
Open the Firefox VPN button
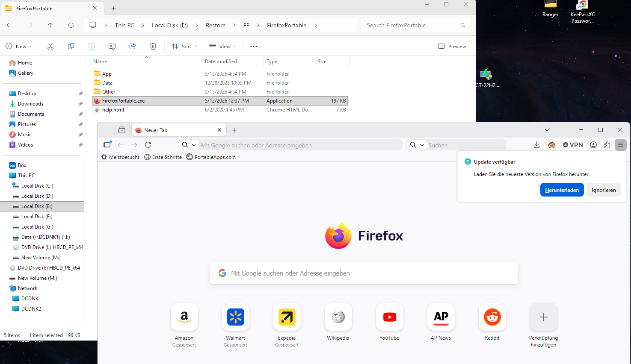[573, 145]
